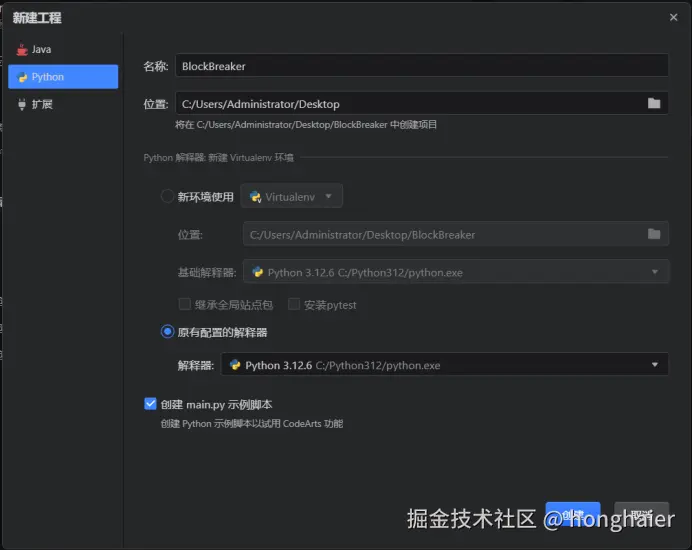The height and width of the screenshot is (550, 692).
Task: Click the Virtualenv Python icon
Action: pos(256,197)
